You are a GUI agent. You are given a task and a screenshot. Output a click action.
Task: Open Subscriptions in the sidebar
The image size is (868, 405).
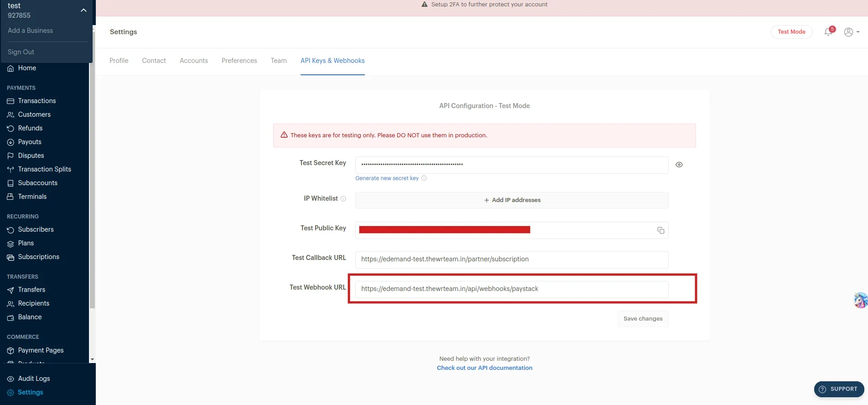[x=39, y=257]
